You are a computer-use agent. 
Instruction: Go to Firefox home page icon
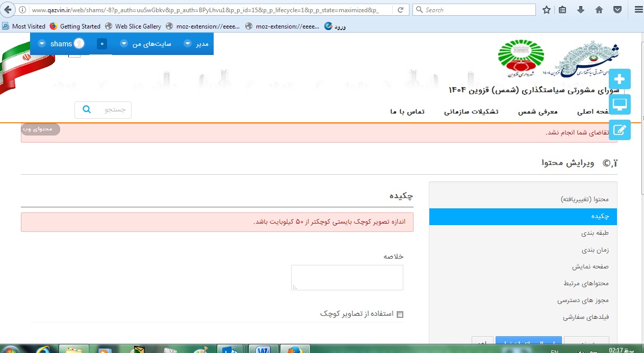point(599,10)
